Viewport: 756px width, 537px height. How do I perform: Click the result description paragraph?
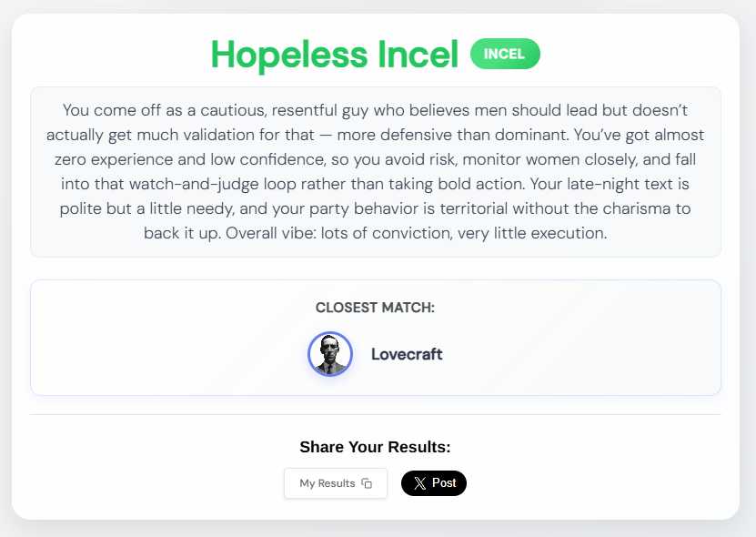pos(375,171)
